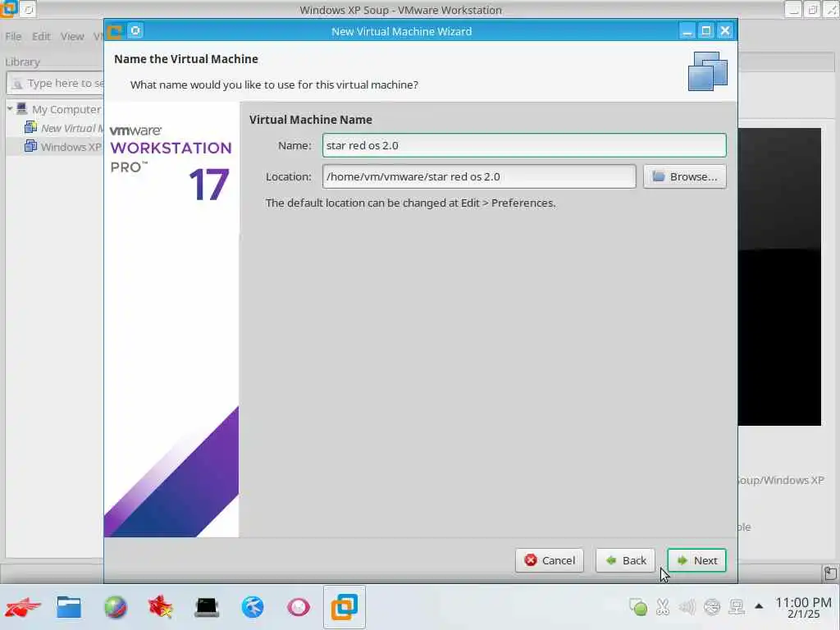Focus the virtual machine Name field

524,145
